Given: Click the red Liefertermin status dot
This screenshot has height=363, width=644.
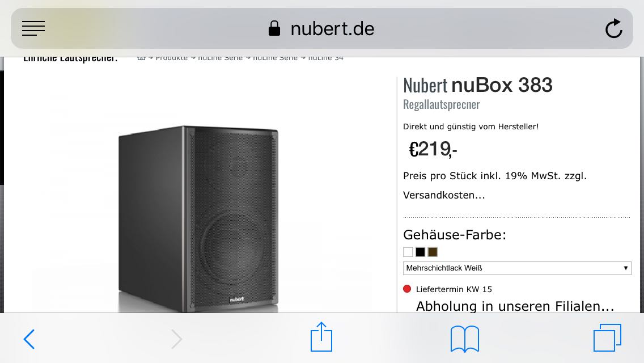Looking at the screenshot, I should (406, 289).
